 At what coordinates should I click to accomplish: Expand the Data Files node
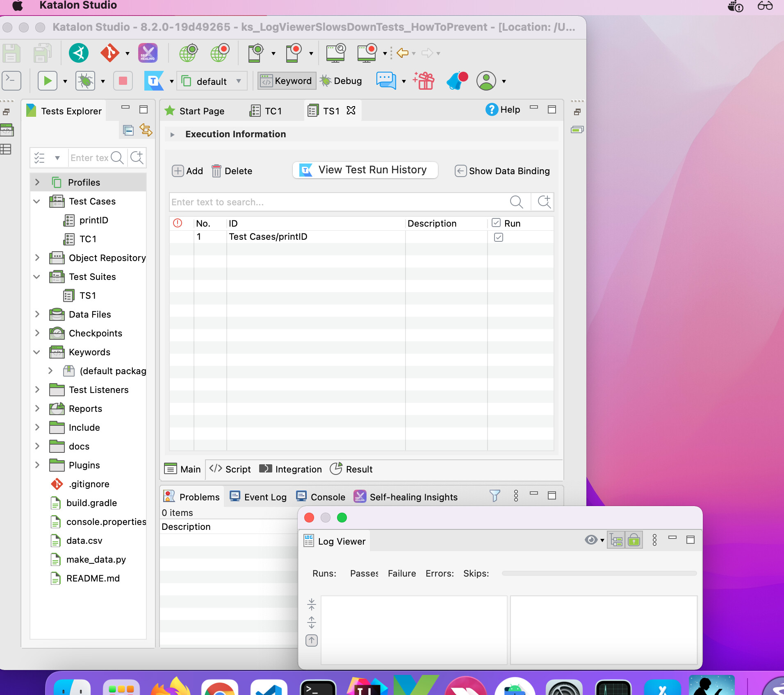coord(37,314)
